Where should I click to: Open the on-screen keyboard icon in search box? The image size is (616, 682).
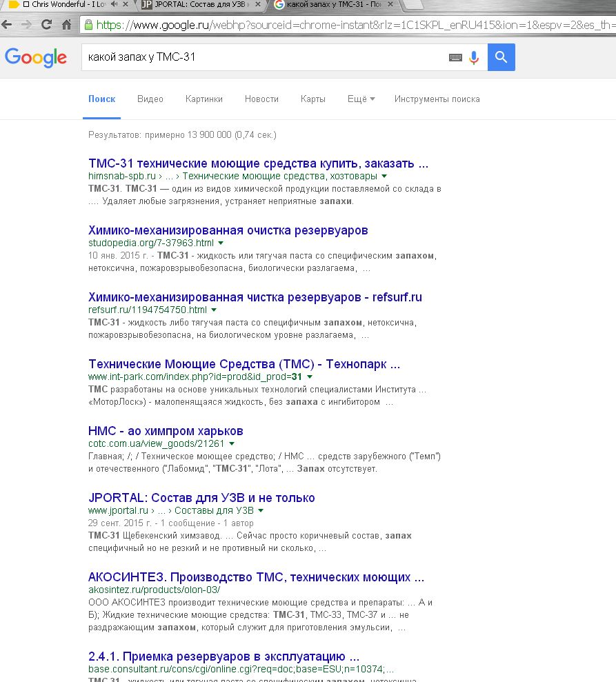point(455,57)
